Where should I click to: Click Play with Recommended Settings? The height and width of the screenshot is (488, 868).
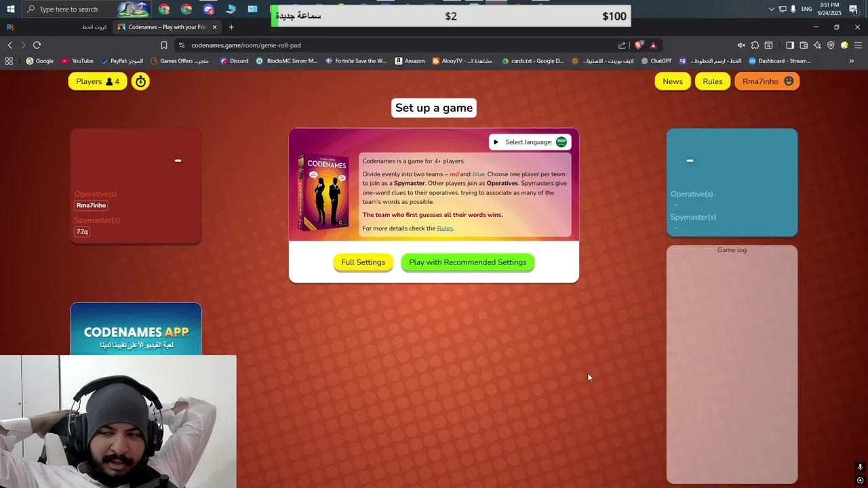click(467, 262)
